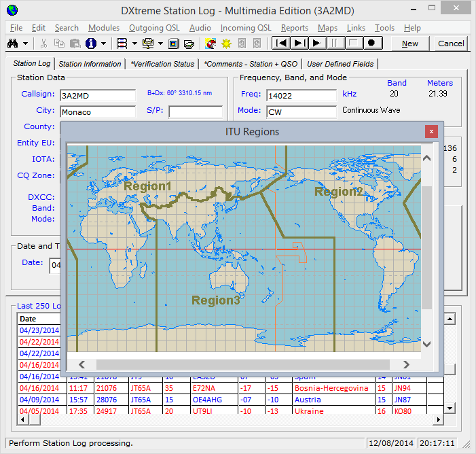Image resolution: width=476 pixels, height=454 pixels.
Task: Switch to Comments - Station + QSO tab
Action: point(251,64)
